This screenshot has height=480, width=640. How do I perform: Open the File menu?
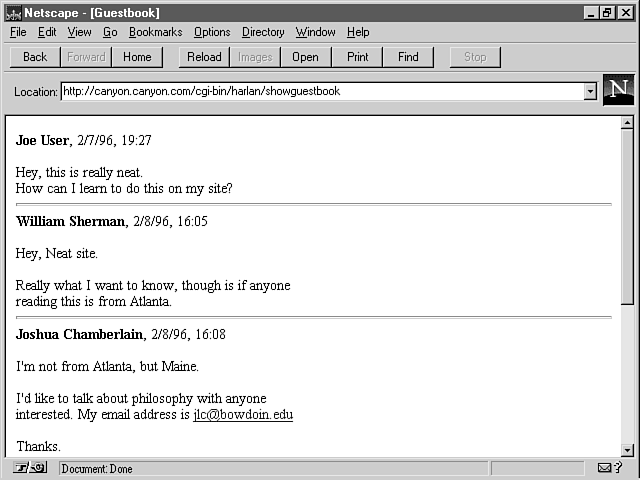click(x=18, y=32)
